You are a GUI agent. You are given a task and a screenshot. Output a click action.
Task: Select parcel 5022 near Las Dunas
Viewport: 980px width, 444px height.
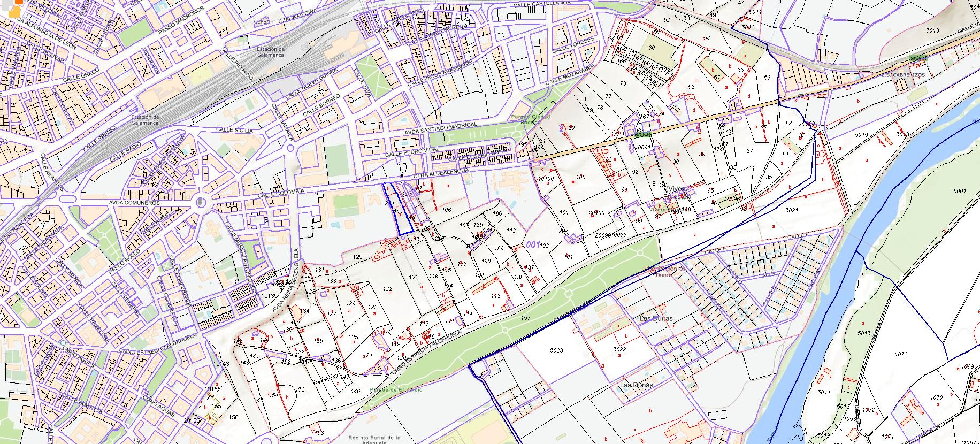[x=619, y=349]
